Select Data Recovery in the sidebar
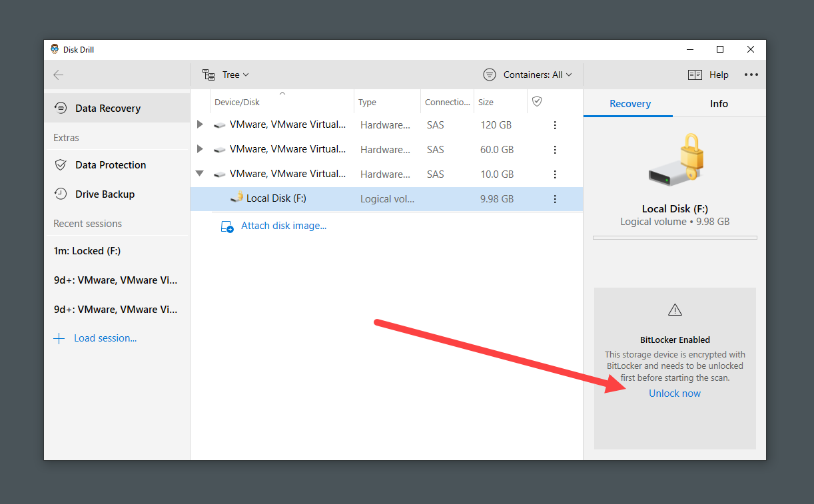 click(117, 108)
